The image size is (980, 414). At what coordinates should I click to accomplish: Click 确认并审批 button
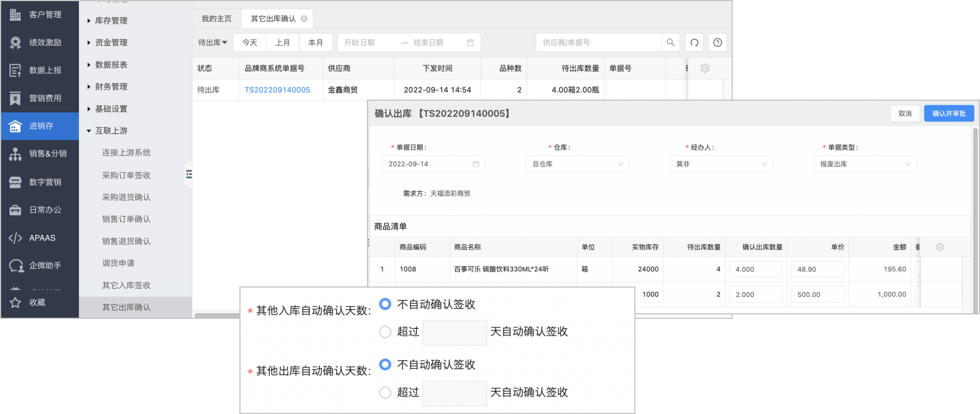949,114
